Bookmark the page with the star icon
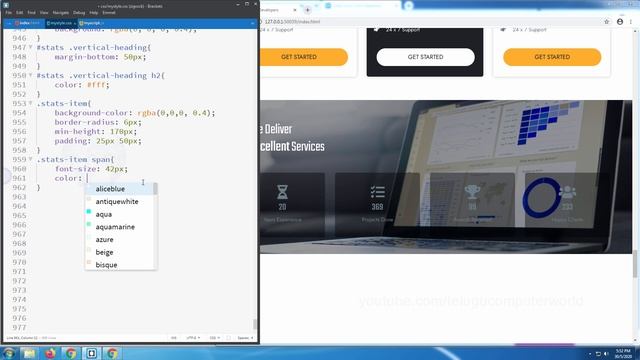Screen dimensions: 640x360 coord(607,22)
